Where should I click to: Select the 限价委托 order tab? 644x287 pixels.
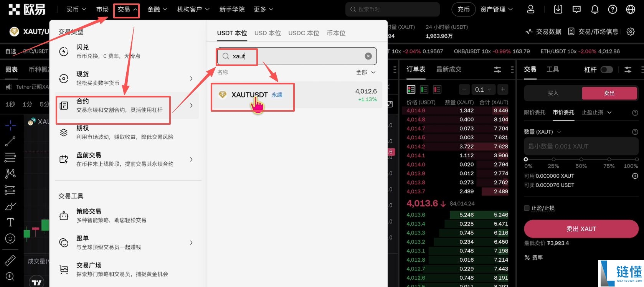point(535,112)
